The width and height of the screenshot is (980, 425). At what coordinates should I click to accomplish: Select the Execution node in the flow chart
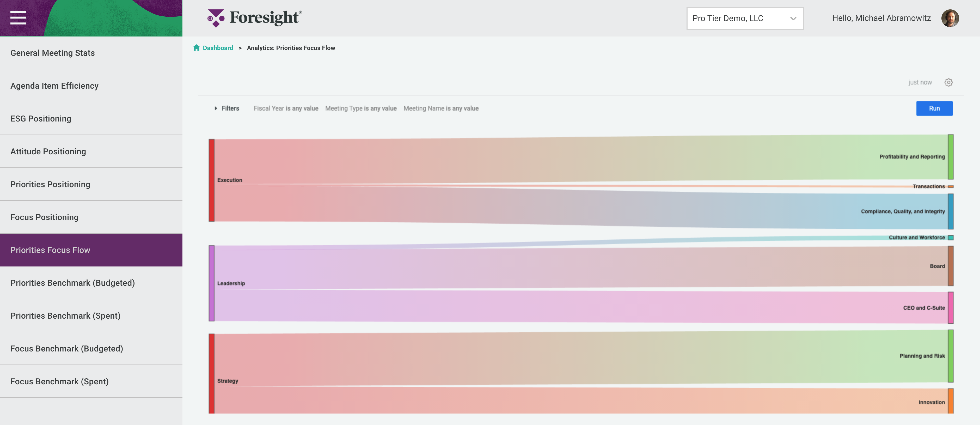[x=212, y=180]
